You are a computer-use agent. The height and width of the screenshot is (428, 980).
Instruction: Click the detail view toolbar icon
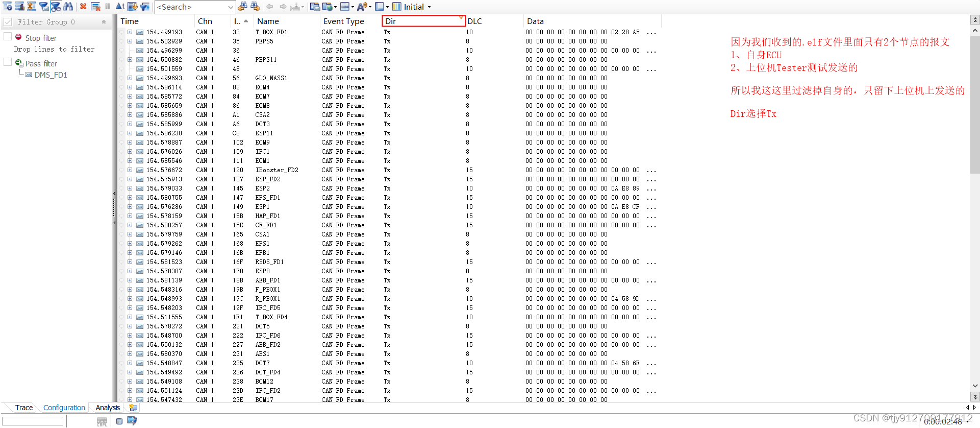[7, 7]
